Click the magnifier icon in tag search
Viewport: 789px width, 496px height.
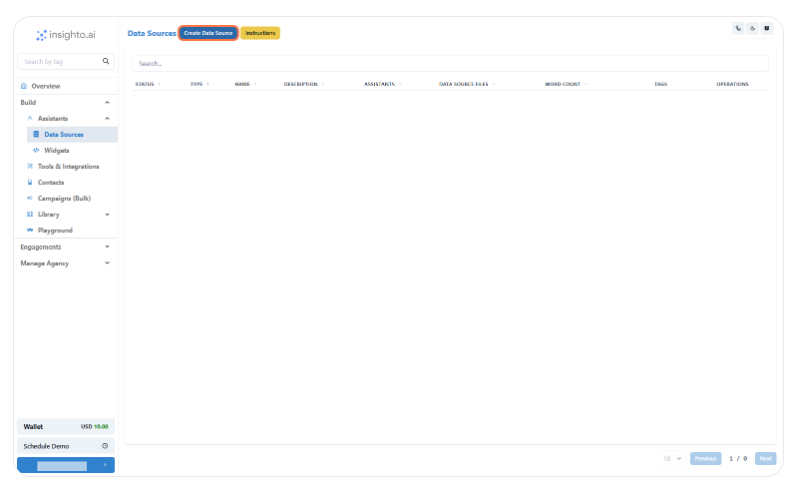[x=106, y=61]
